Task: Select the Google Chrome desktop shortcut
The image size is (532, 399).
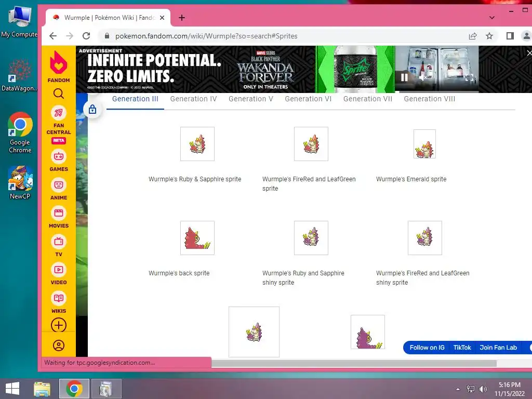Action: click(20, 132)
